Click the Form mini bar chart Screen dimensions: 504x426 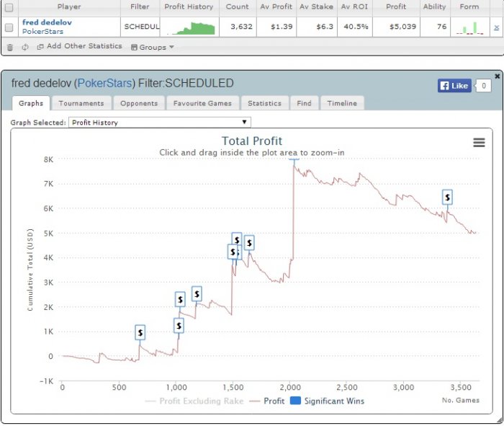click(469, 28)
